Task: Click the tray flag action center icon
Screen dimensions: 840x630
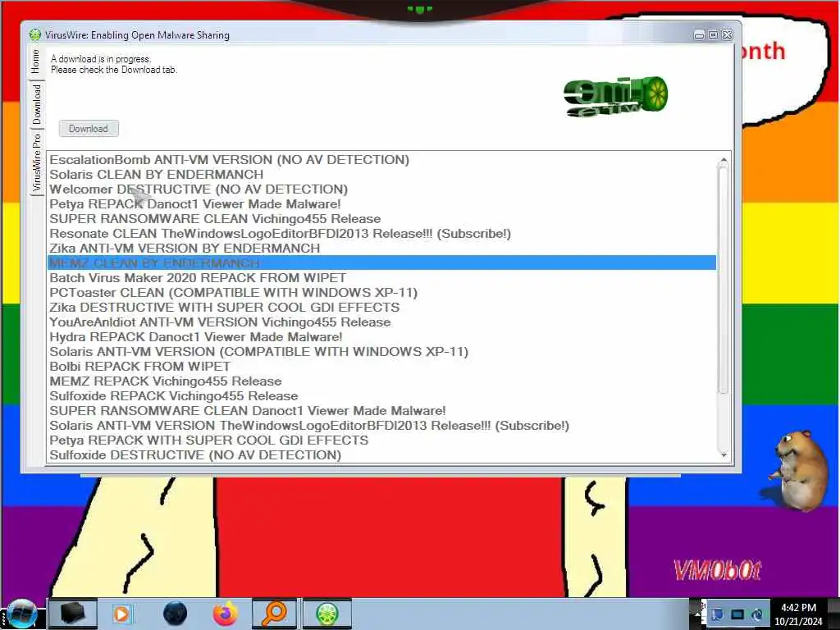Action: coord(717,614)
